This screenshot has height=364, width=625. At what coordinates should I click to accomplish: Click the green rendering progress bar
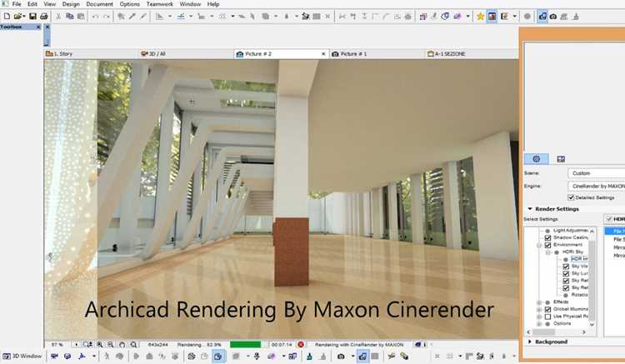[x=245, y=345]
